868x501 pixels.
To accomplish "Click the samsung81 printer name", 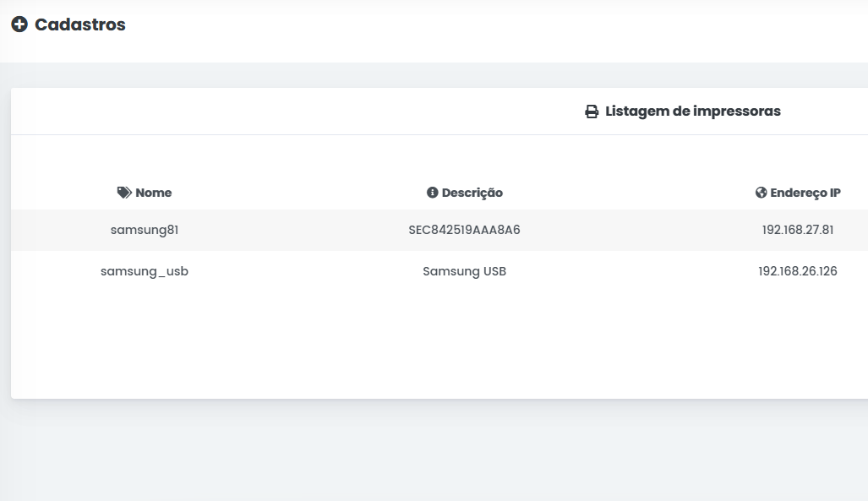I will point(145,230).
